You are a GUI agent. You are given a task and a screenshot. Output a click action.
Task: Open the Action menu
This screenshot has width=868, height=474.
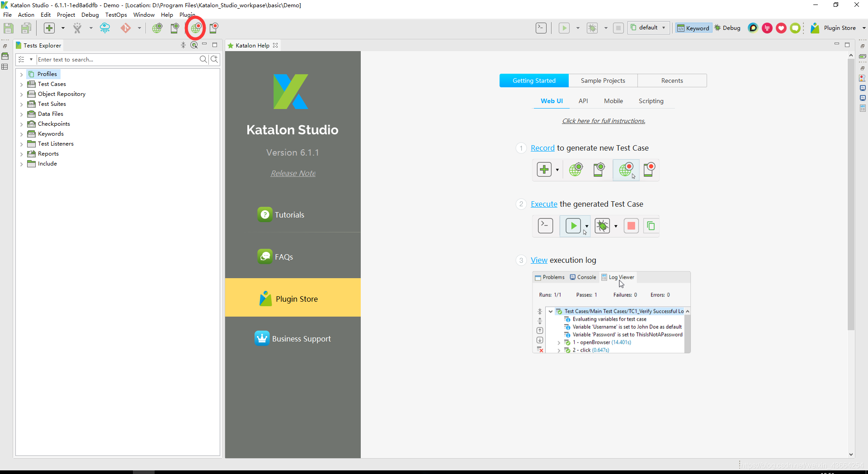pyautogui.click(x=26, y=14)
